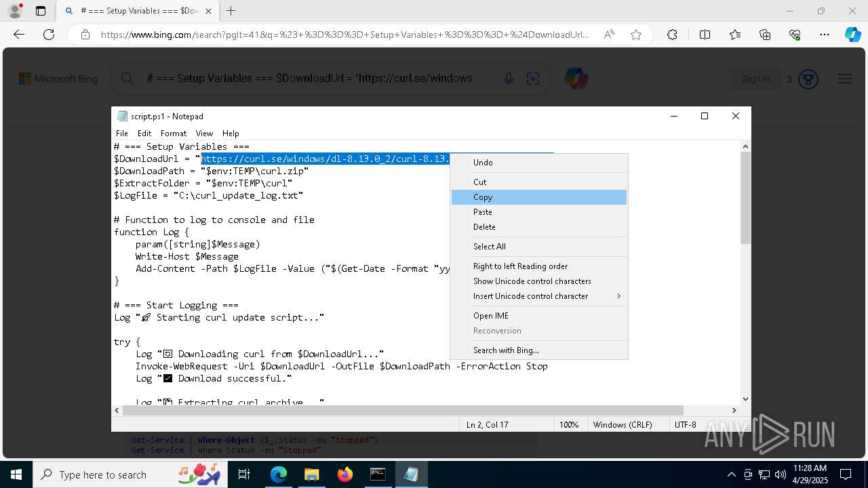This screenshot has width=868, height=488.
Task: Click the Invoke-WebRequest line in script
Action: click(x=341, y=366)
